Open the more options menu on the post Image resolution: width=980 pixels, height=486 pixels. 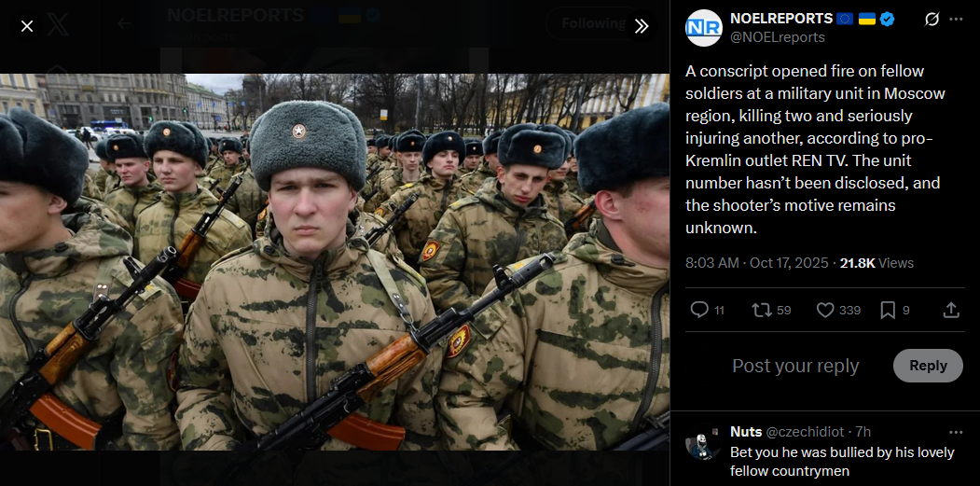(x=956, y=20)
